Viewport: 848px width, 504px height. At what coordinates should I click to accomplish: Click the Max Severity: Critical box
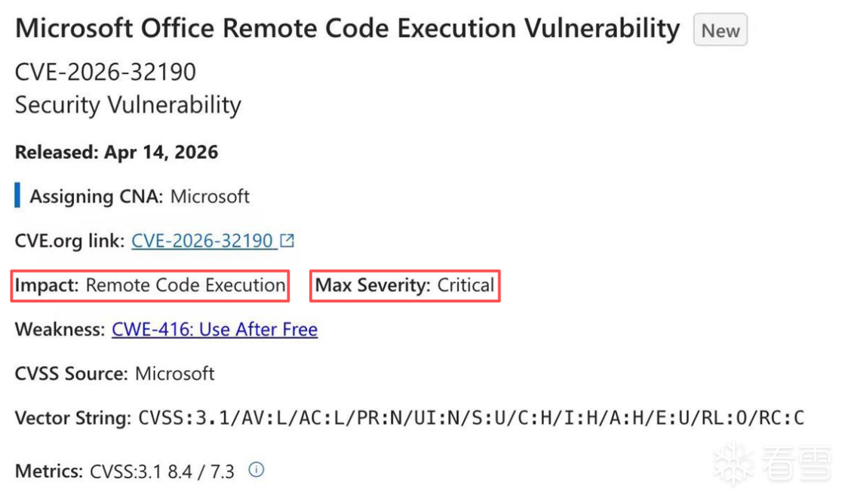click(405, 286)
